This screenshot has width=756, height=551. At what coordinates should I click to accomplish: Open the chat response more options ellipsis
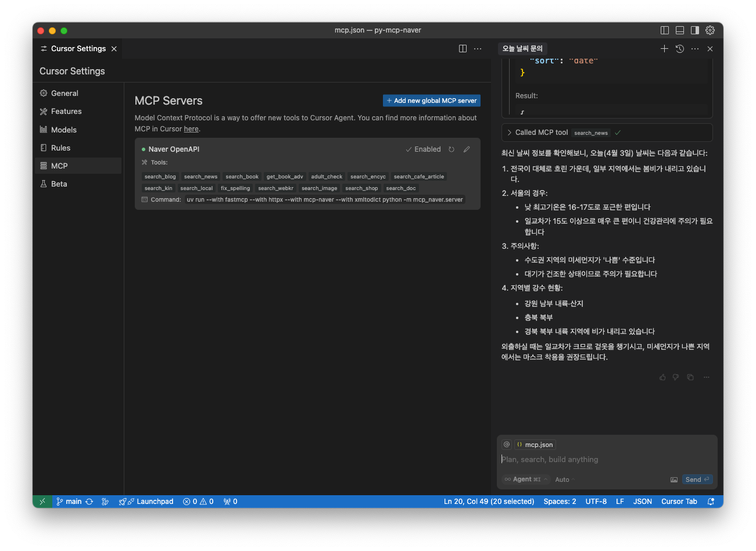click(707, 377)
